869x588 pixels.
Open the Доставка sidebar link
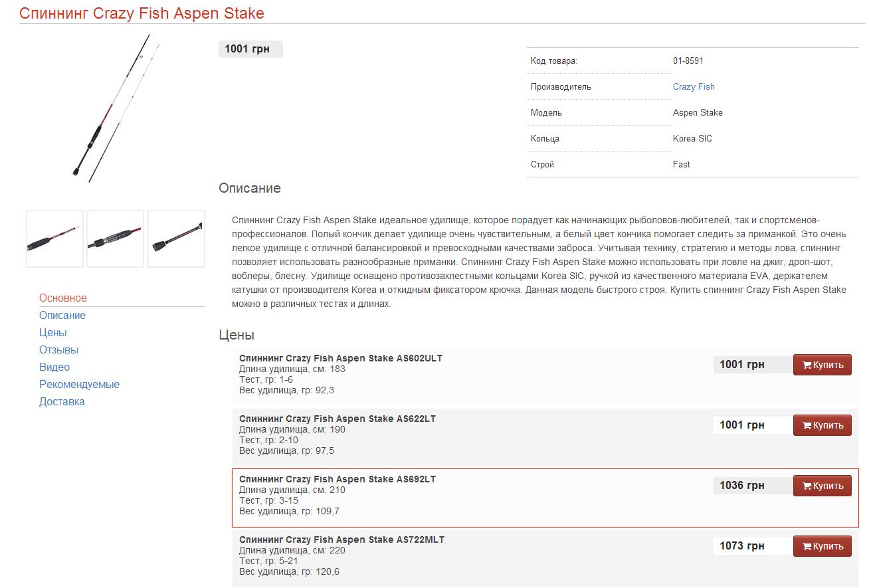click(62, 402)
